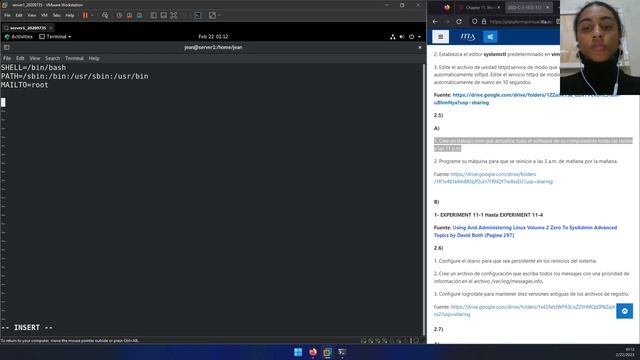
Task: Click the Firefox icon in the Windows taskbar
Action: pos(313,352)
